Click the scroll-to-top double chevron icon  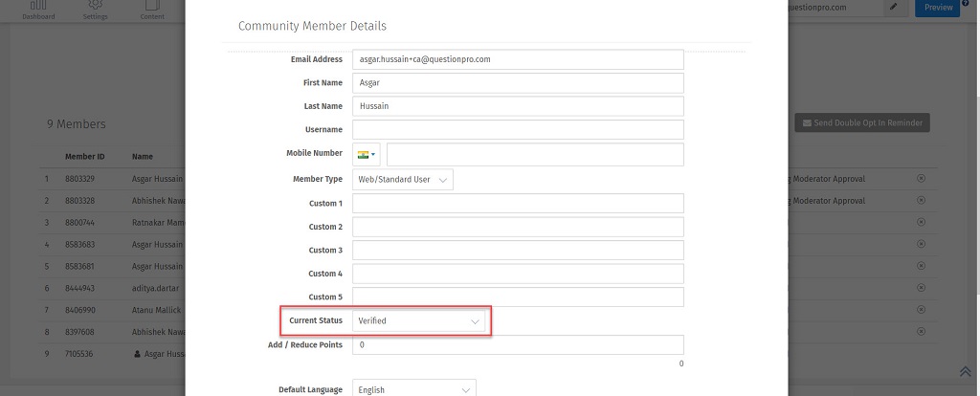965,371
